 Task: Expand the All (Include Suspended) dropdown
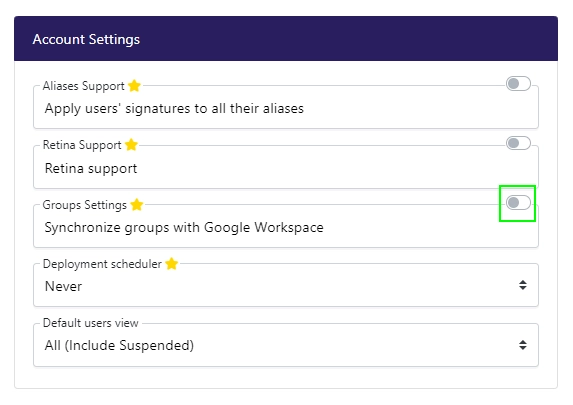(286, 345)
